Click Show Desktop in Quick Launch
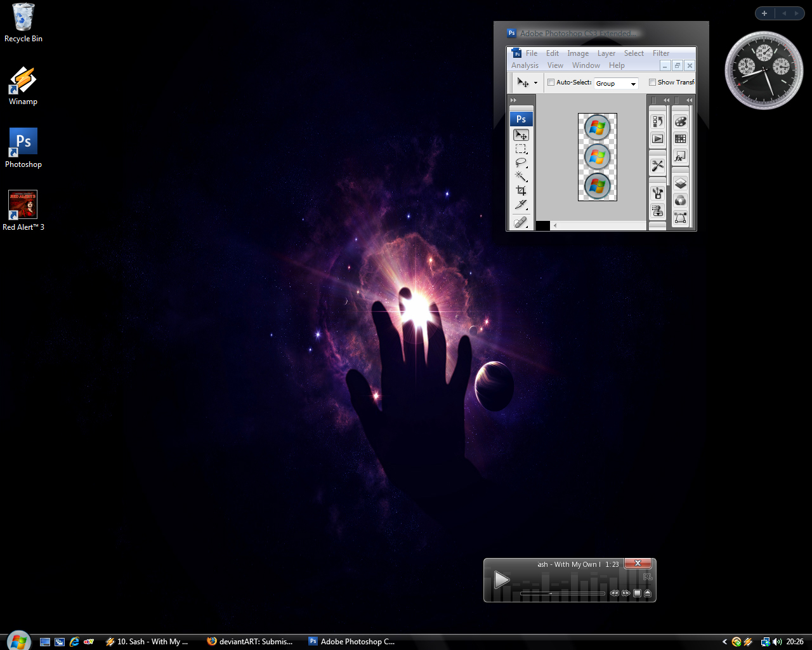 (x=45, y=642)
